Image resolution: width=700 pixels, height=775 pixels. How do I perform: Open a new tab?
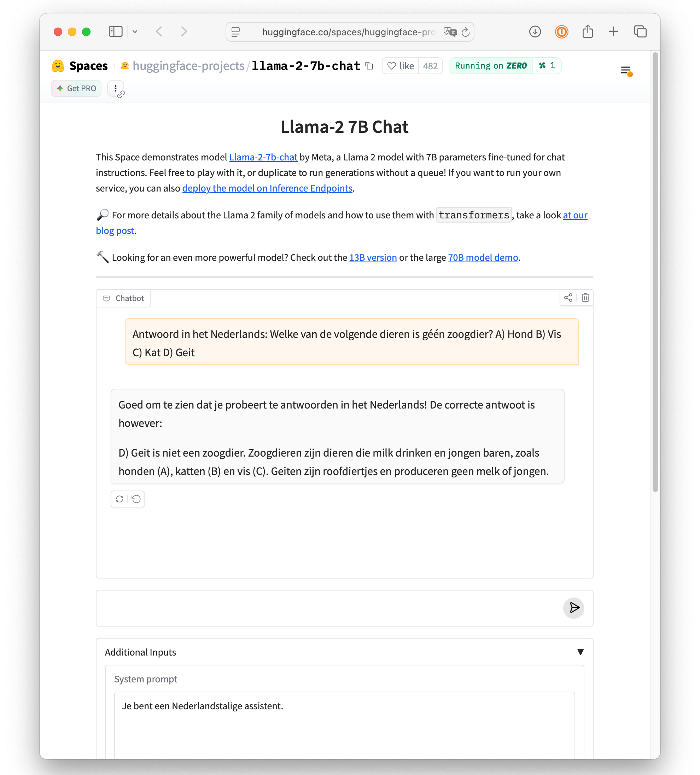coord(614,31)
